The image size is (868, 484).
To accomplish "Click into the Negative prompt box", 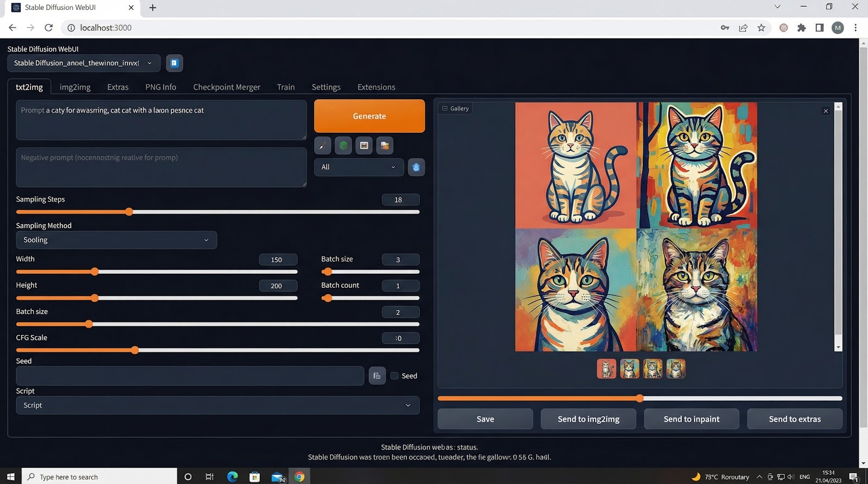I will tap(161, 167).
